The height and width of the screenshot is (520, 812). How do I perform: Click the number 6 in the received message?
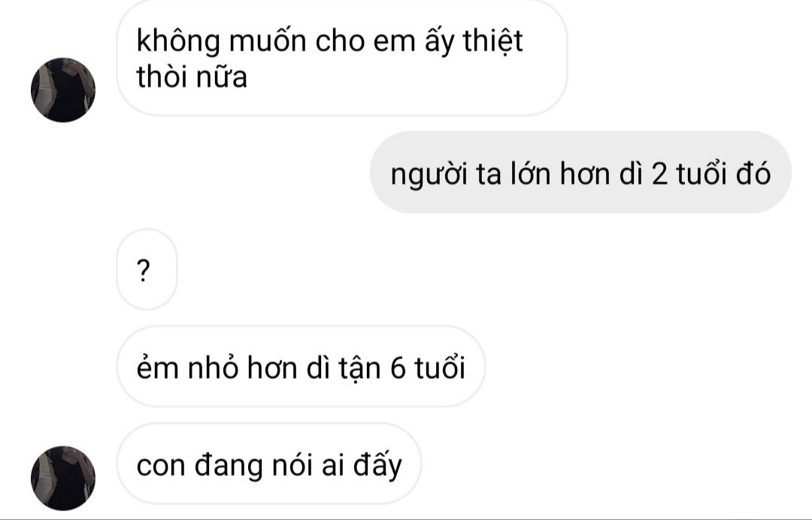397,368
